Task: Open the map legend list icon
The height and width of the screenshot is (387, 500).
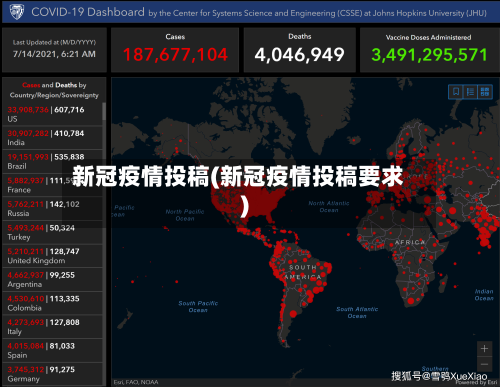Action: point(470,92)
